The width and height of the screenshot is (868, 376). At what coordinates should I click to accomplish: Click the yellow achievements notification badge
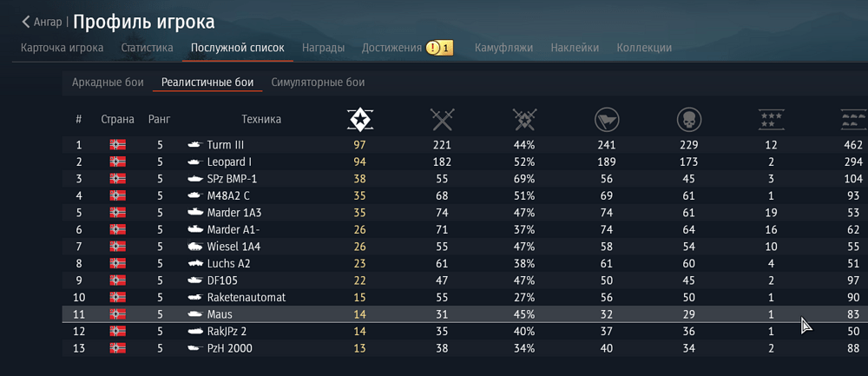click(x=439, y=48)
